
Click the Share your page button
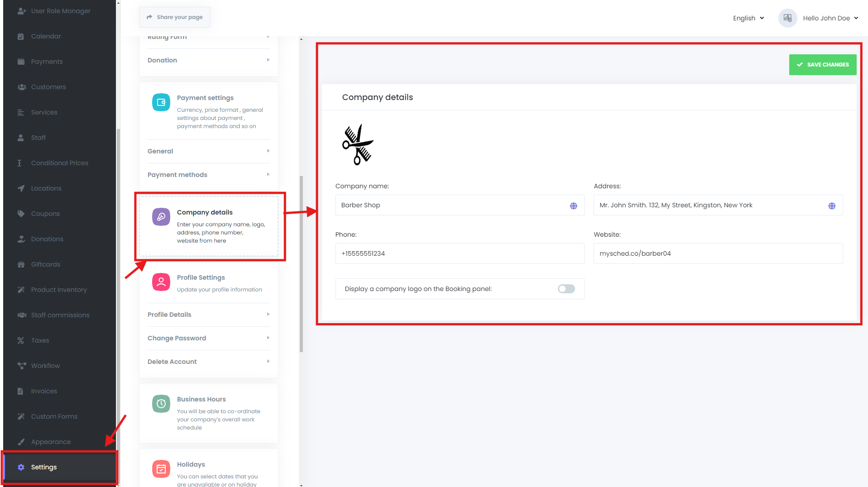tap(175, 17)
